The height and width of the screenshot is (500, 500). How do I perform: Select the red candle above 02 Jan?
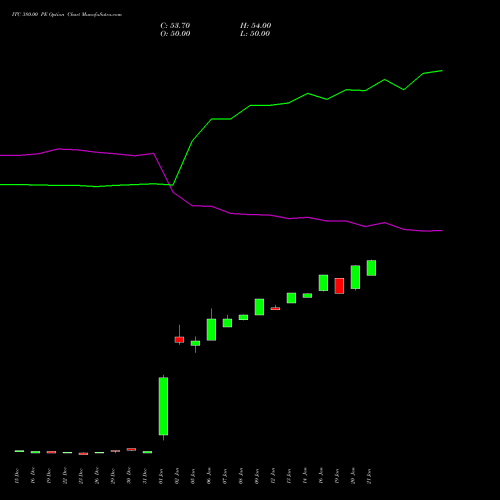(179, 340)
